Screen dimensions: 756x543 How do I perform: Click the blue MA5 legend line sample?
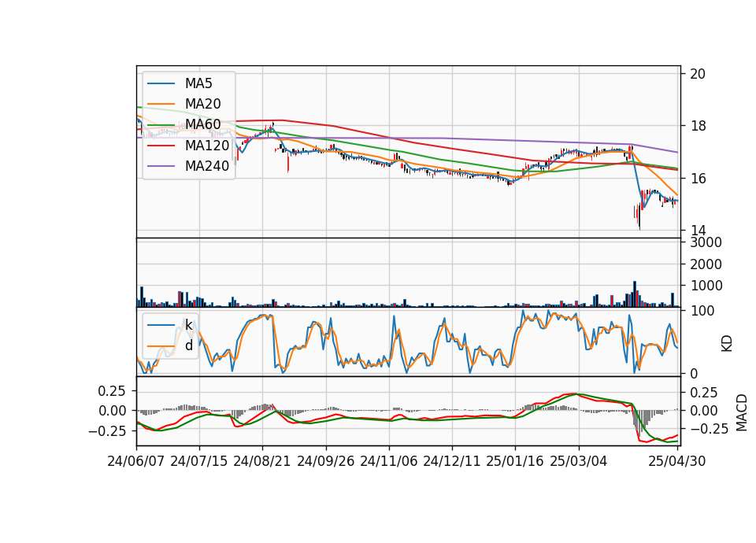pos(161,84)
